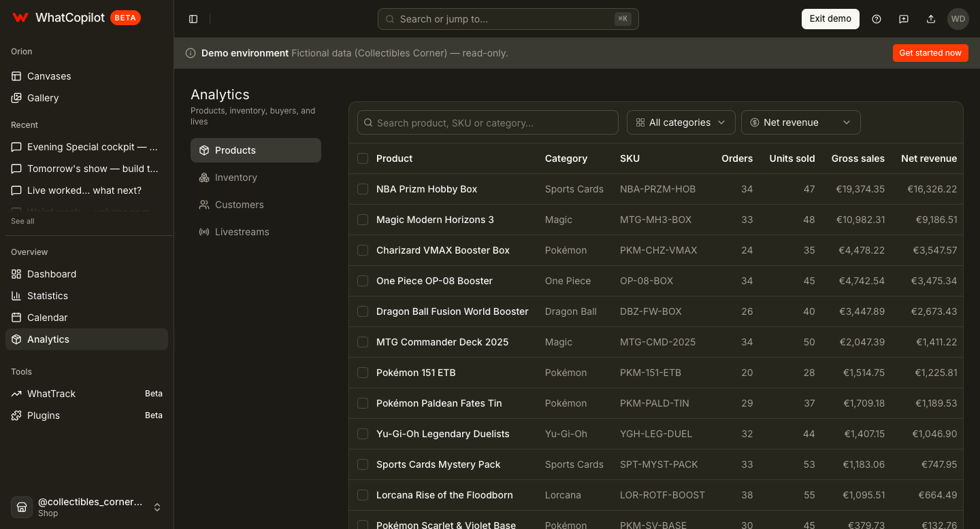The image size is (980, 529).
Task: Check the MTG Commander Deck 2025 row
Action: click(x=363, y=342)
